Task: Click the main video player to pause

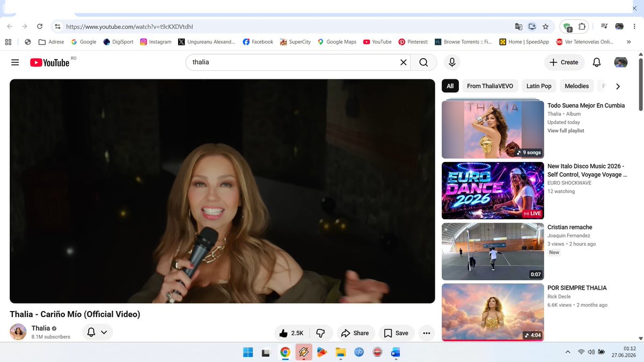Action: [x=222, y=191]
